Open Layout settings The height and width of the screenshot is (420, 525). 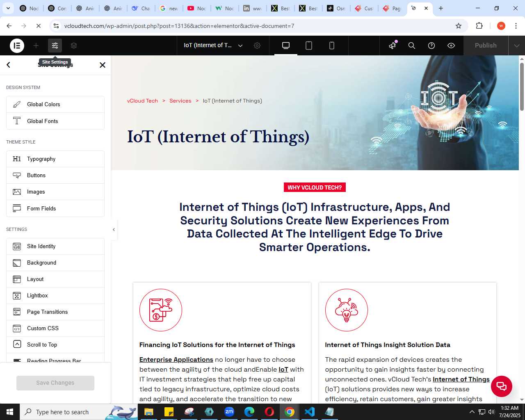55,279
